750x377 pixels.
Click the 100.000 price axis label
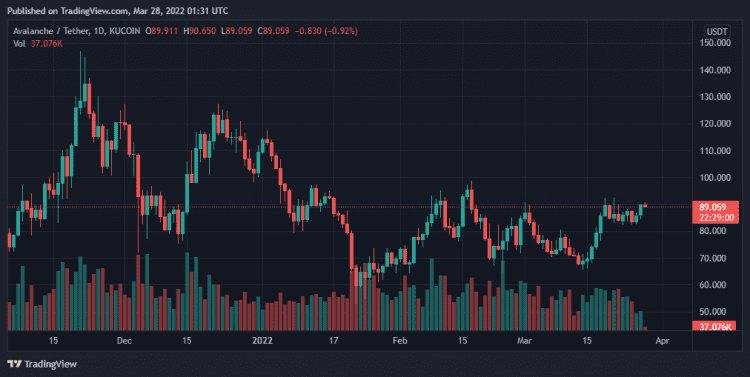[x=715, y=177]
